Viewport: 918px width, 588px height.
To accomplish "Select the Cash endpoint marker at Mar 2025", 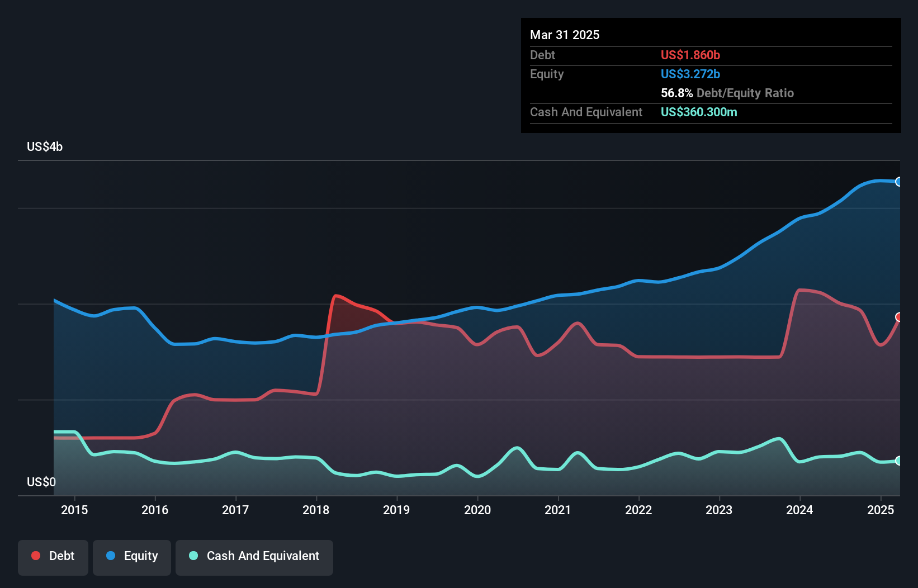I will pos(899,461).
